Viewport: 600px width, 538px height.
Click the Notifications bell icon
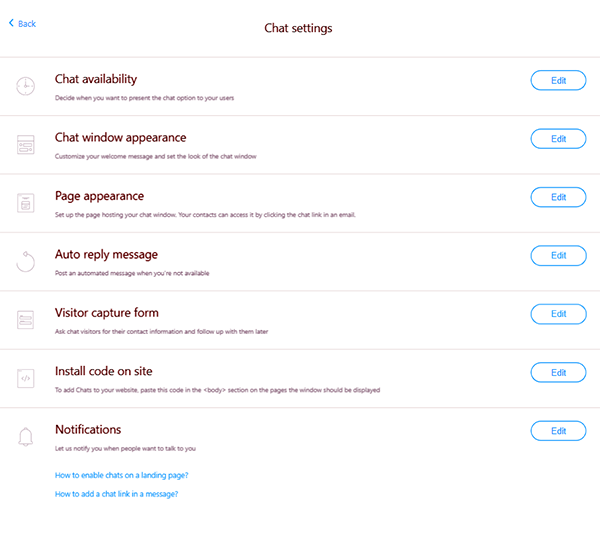coord(26,437)
